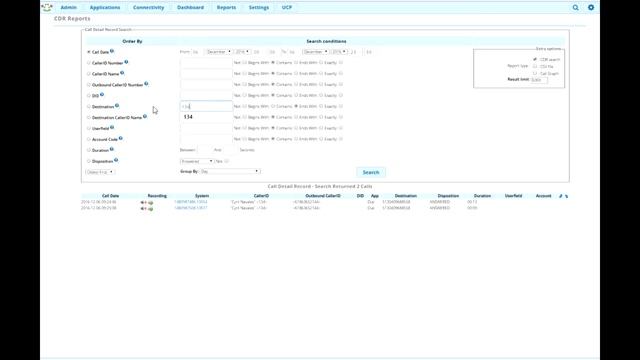
Task: Open the Reports menu
Action: 226,7
